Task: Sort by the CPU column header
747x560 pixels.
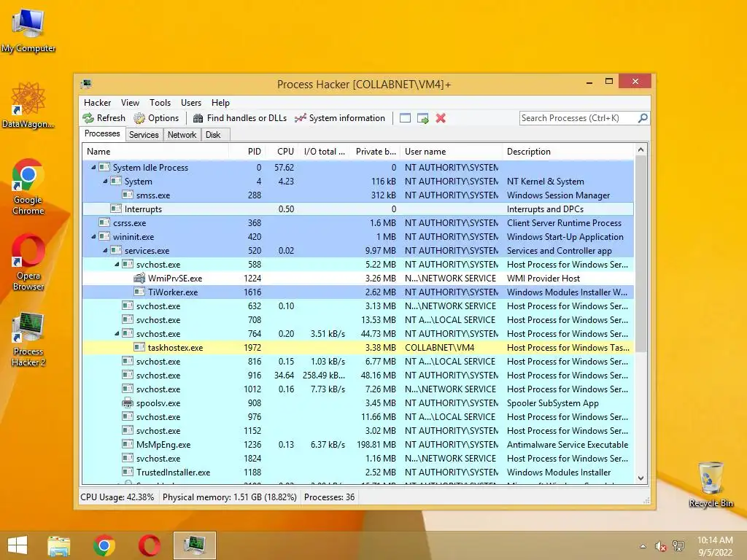Action: (282, 152)
